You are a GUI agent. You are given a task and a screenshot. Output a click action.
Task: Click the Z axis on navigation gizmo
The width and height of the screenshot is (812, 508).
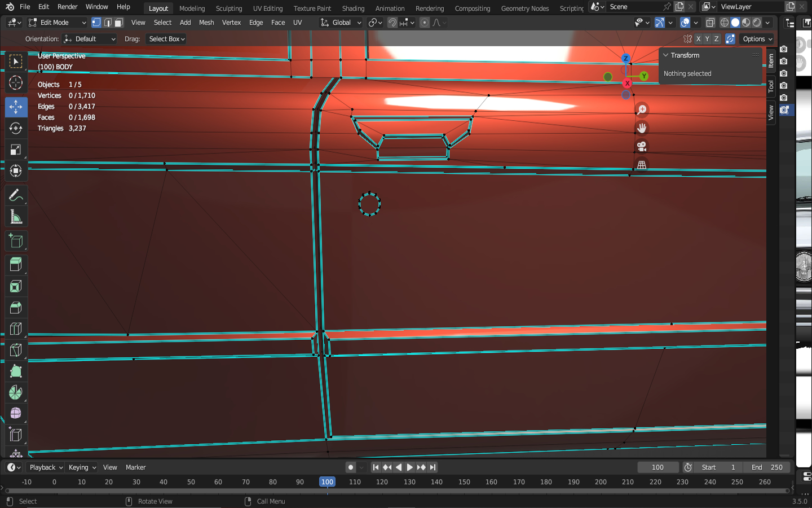pos(625,58)
